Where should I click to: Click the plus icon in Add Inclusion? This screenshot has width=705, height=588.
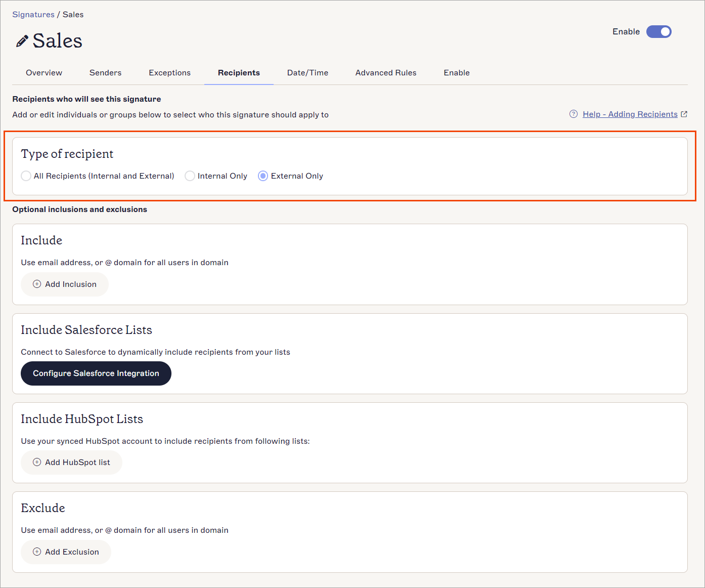point(37,284)
